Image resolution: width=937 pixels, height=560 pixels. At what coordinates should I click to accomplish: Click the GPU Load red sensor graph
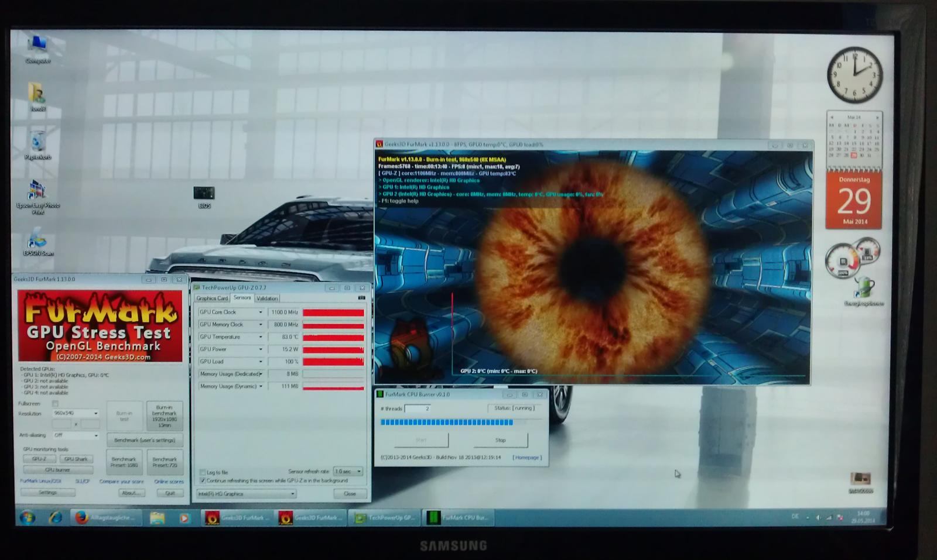[x=333, y=362]
